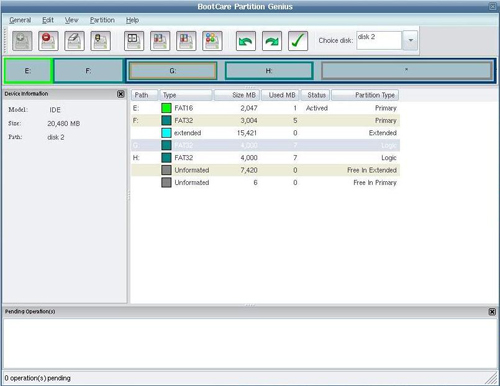Click the format partition eraser icon
Image resolution: width=500 pixels, height=386 pixels.
point(74,41)
